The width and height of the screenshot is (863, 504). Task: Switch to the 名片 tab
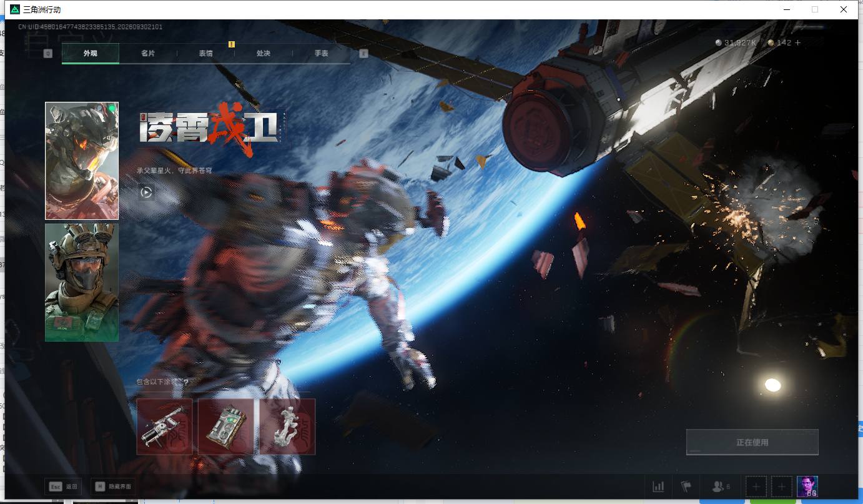tap(148, 54)
